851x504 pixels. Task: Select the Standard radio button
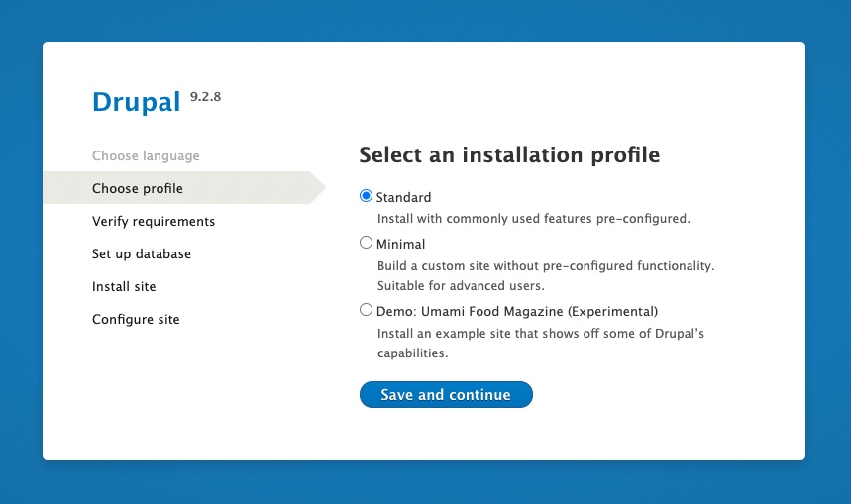[366, 197]
